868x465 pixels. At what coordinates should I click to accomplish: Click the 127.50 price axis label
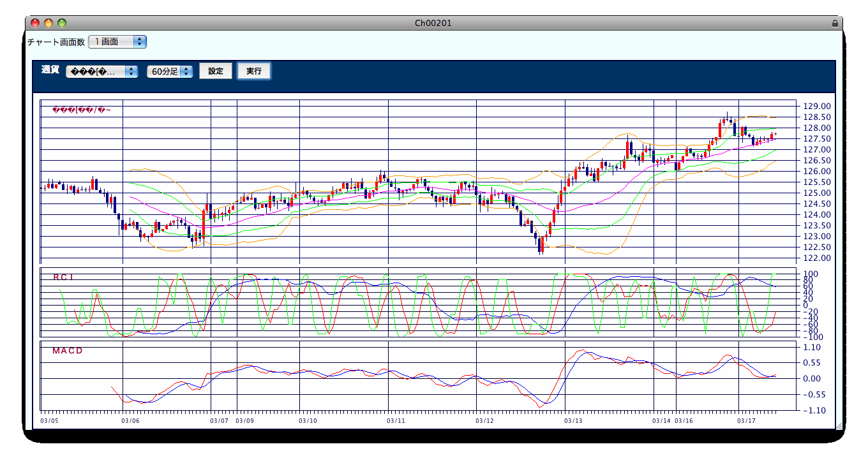click(817, 139)
